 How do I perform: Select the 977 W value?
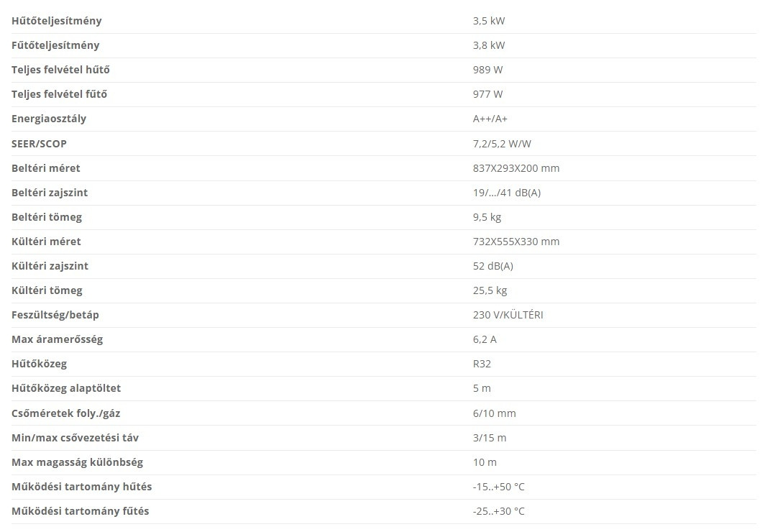487,94
